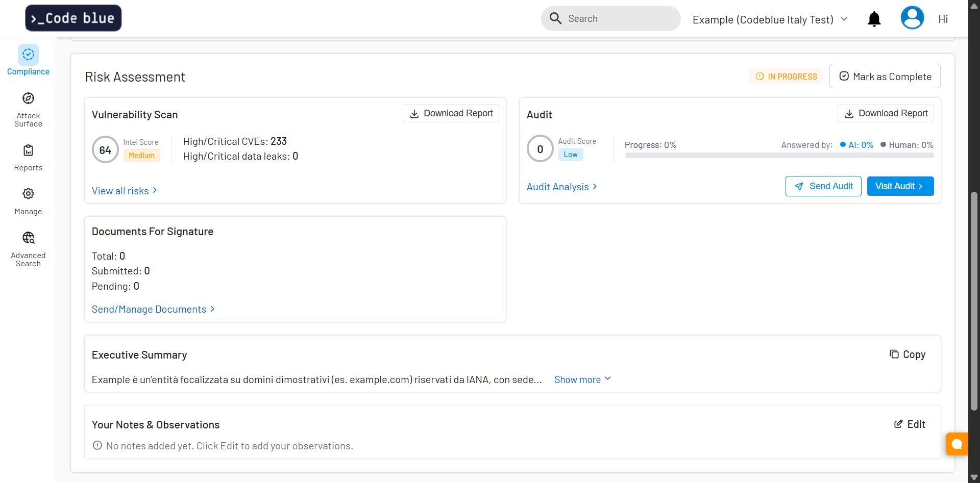This screenshot has height=483, width=980.
Task: Open the Manage gear icon
Action: (x=28, y=194)
